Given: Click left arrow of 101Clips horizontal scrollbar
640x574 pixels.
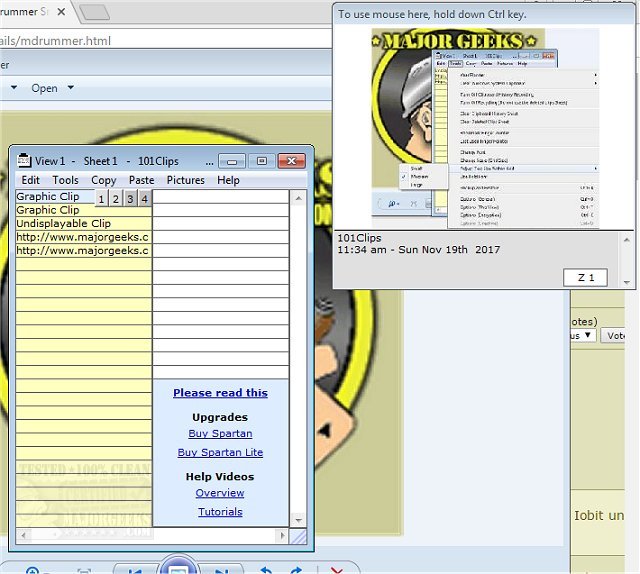Looking at the screenshot, I should (x=23, y=535).
